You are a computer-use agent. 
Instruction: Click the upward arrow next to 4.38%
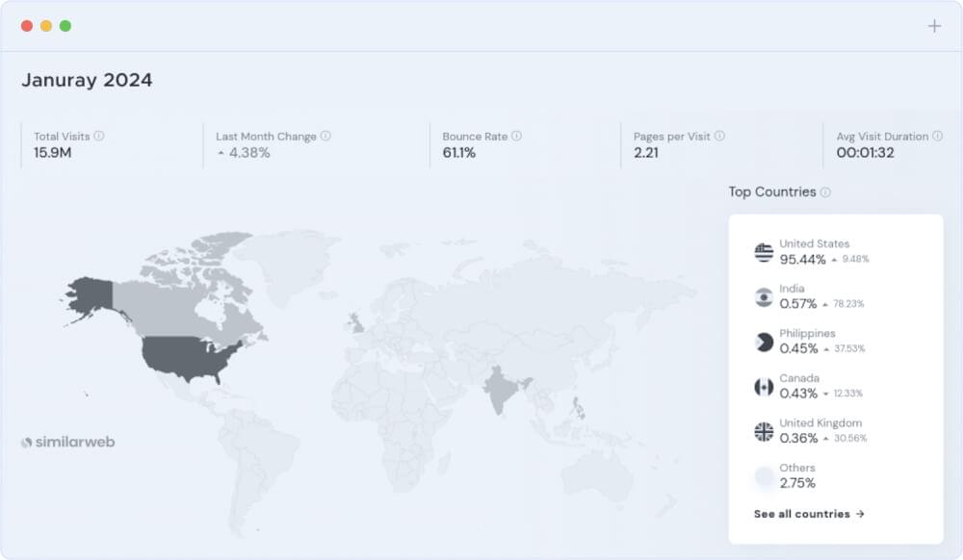[x=222, y=152]
